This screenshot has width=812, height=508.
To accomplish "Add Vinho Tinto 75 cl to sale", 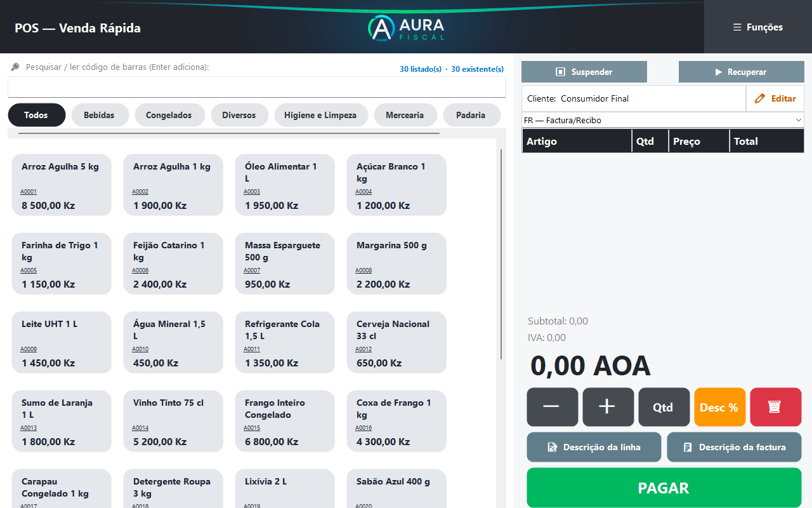I will click(x=173, y=421).
